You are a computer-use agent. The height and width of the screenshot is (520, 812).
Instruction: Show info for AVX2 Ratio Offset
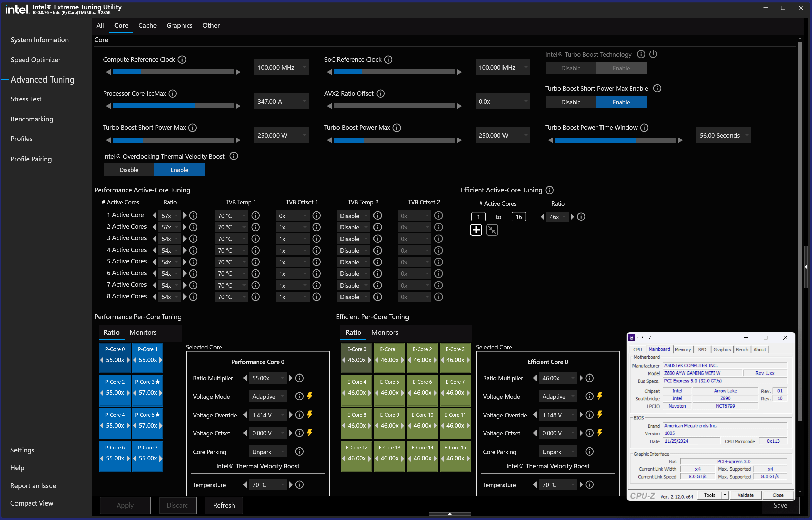pos(381,94)
